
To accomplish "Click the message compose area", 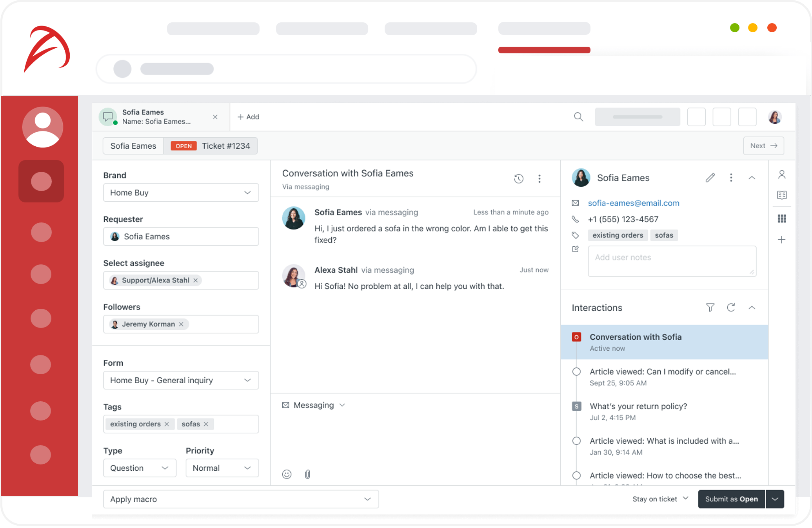I will point(415,439).
